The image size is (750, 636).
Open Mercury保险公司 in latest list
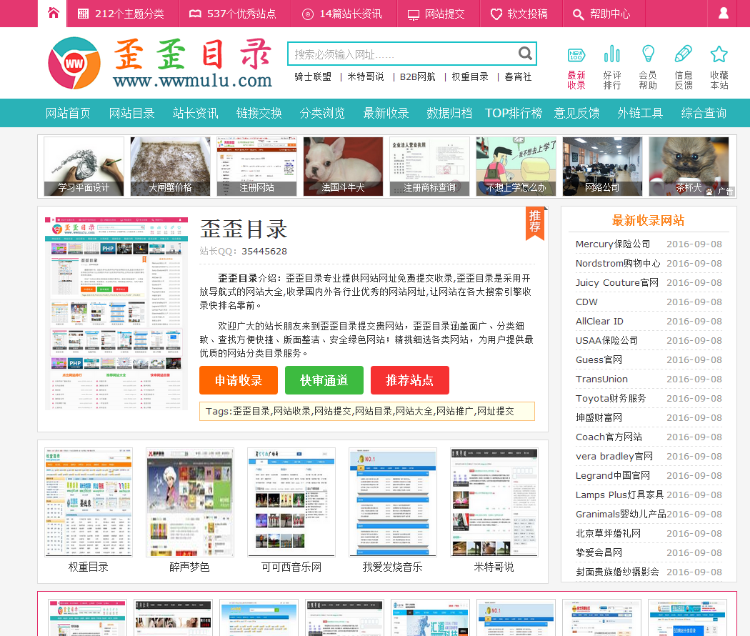613,244
